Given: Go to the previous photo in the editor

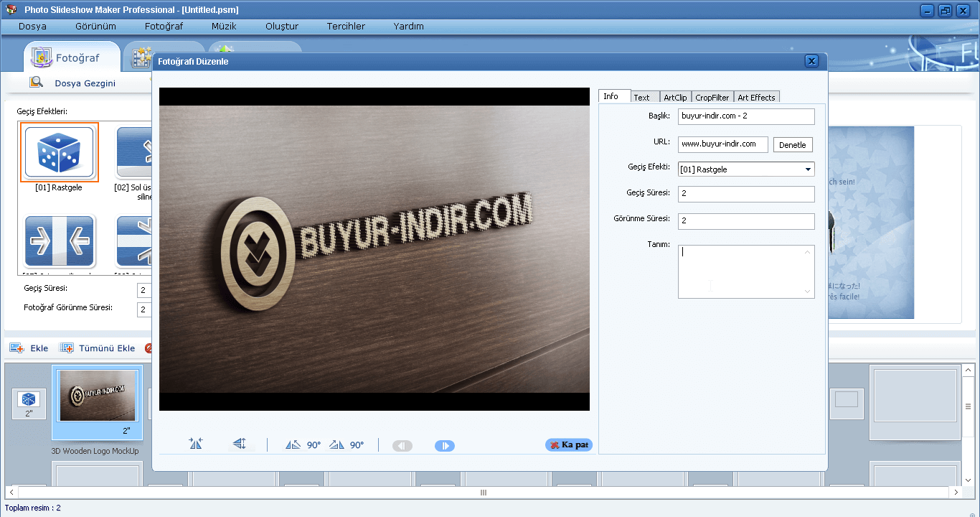Looking at the screenshot, I should [x=402, y=446].
